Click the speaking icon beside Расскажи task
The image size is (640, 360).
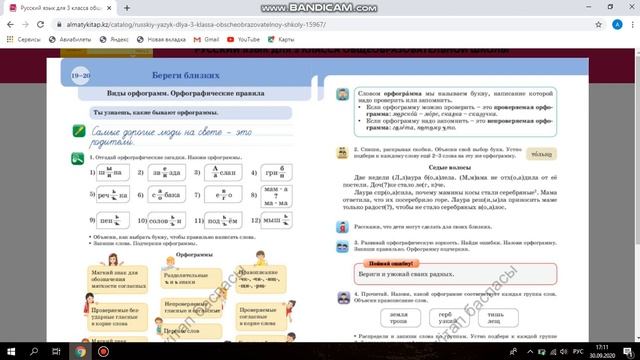point(342,227)
